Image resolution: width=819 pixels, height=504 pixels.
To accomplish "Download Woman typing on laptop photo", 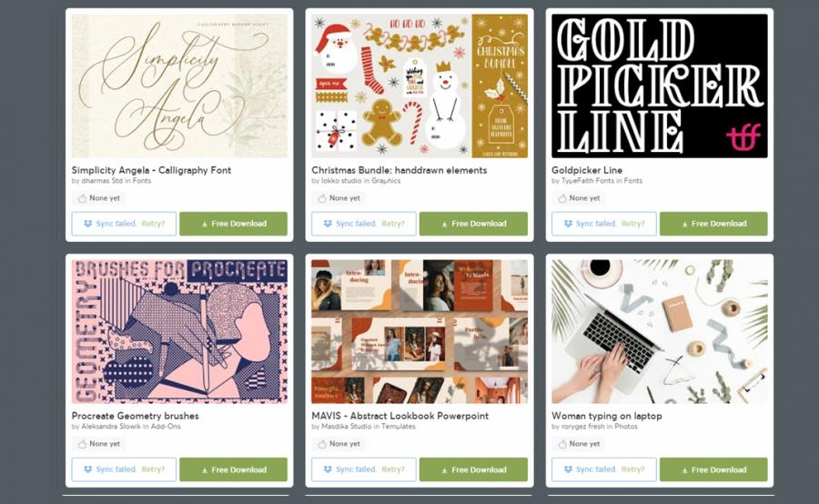I will 713,469.
